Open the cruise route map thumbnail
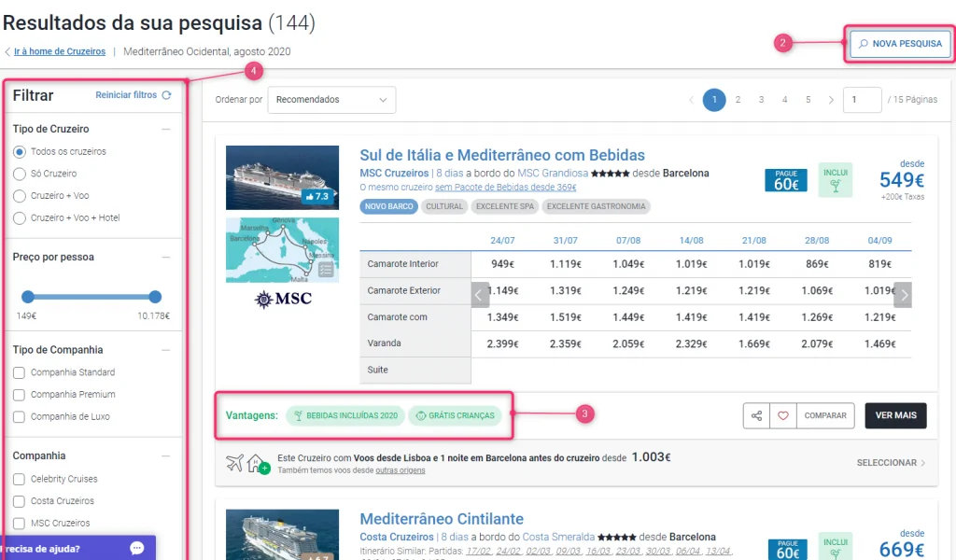 (x=282, y=250)
